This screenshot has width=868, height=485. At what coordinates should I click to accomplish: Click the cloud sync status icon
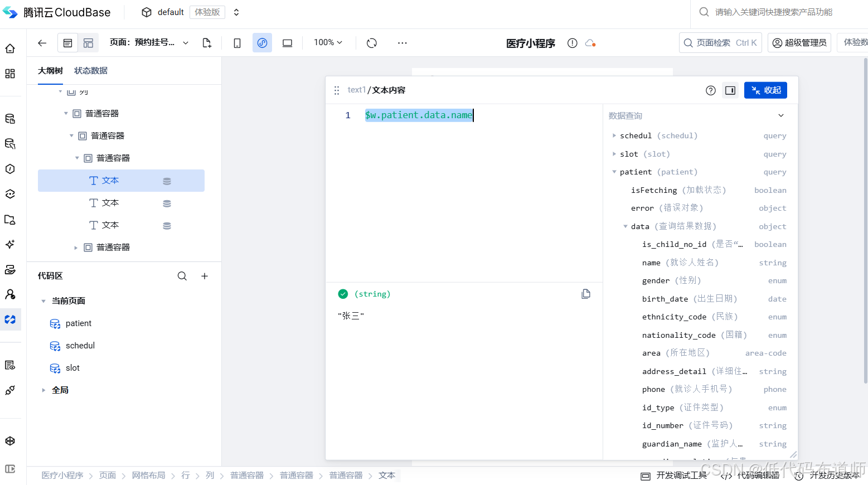pyautogui.click(x=590, y=43)
